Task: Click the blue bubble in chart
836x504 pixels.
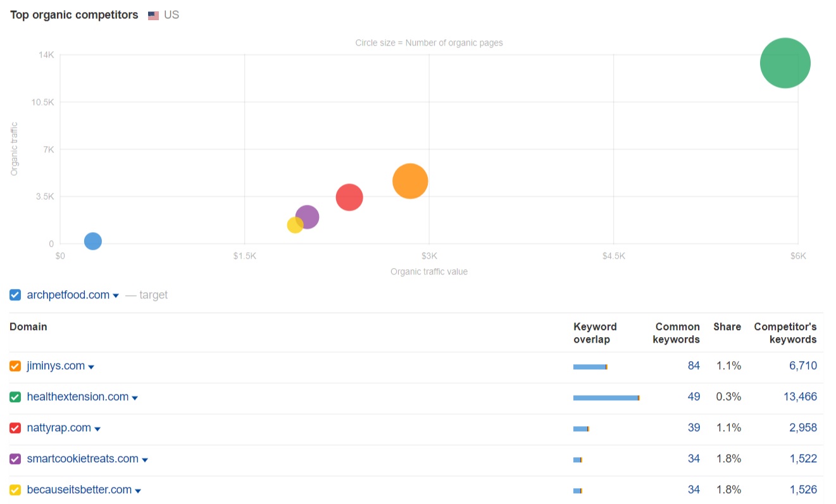Action: [93, 241]
